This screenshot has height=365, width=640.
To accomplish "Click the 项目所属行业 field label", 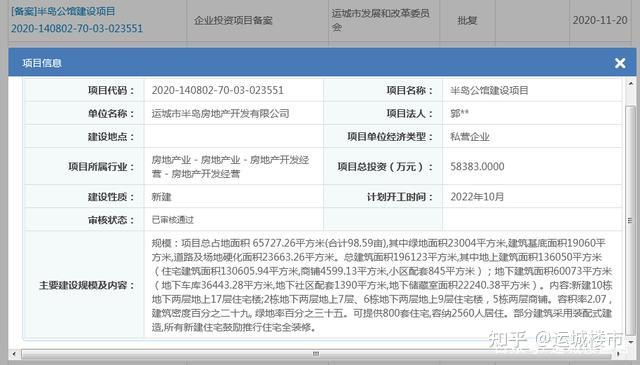I will pyautogui.click(x=101, y=167).
